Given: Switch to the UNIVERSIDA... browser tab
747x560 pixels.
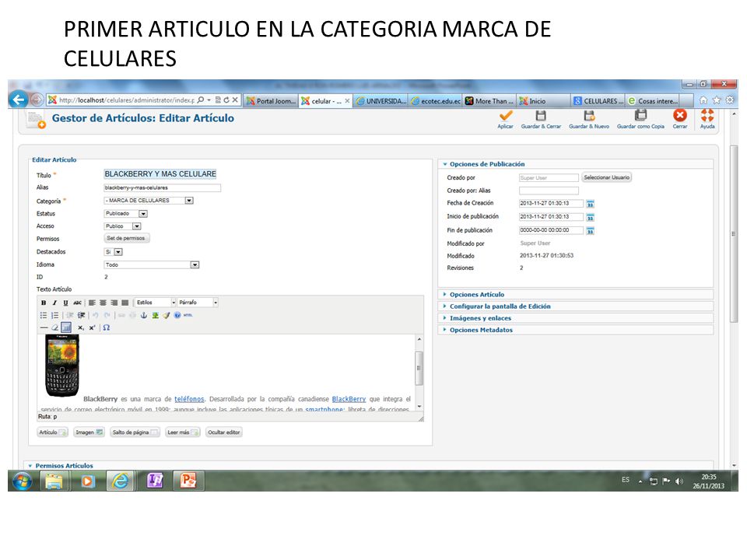Looking at the screenshot, I should tap(381, 101).
